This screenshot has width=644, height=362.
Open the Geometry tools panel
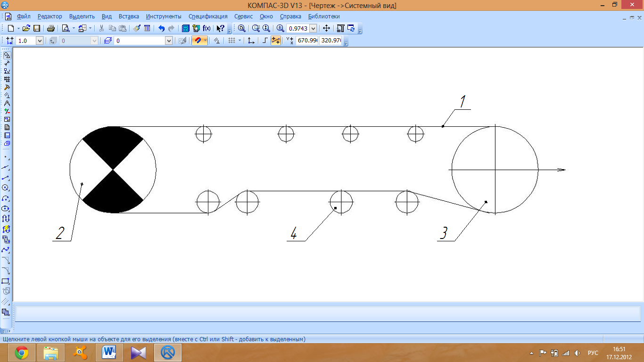7,55
